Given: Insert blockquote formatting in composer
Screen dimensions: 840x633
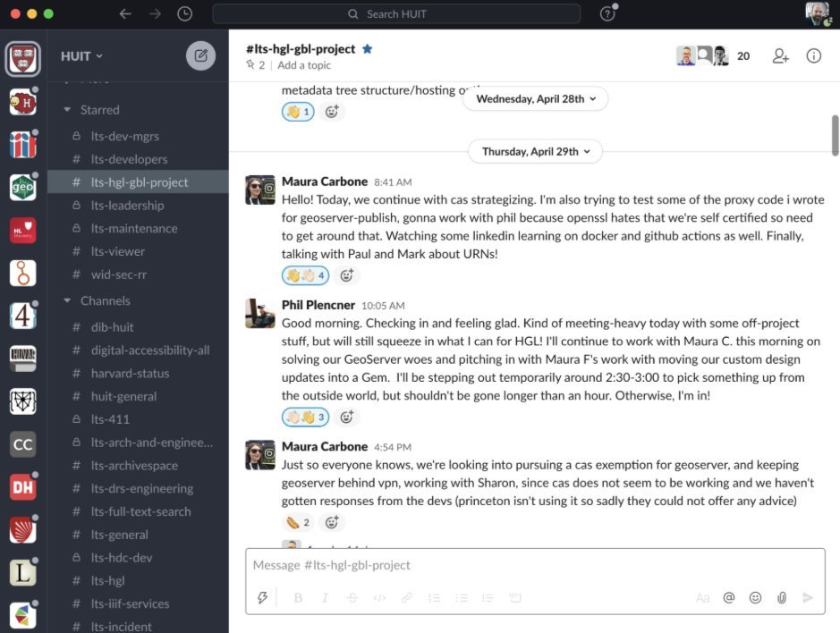Looking at the screenshot, I should point(488,597).
